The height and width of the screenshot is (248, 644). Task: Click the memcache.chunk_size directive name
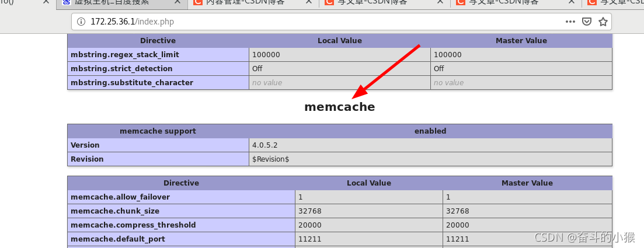[x=115, y=211]
